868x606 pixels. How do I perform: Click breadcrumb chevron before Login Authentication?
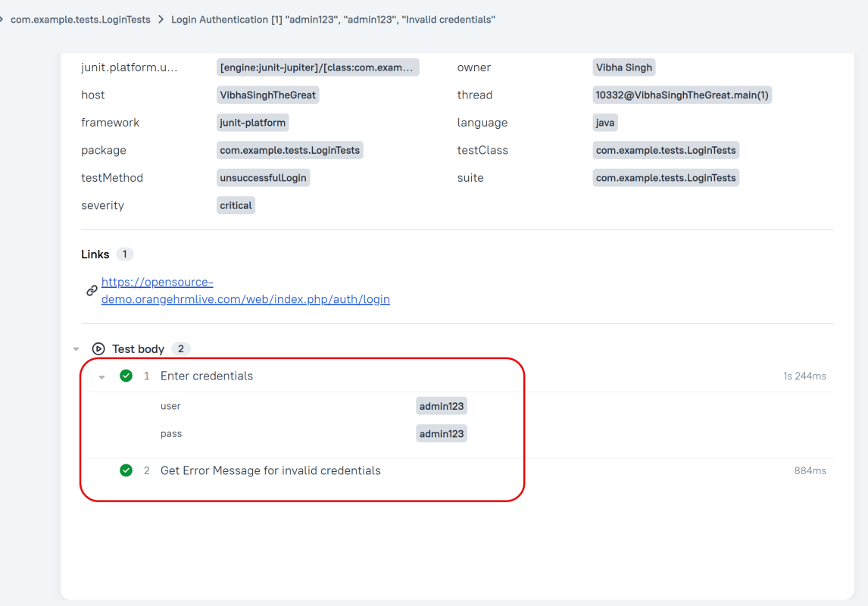click(161, 20)
